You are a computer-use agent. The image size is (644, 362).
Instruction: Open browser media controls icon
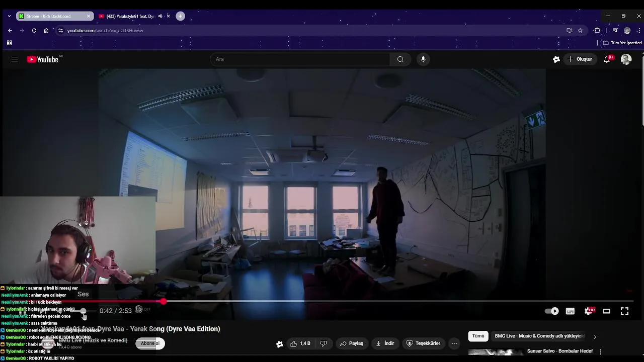pyautogui.click(x=615, y=31)
